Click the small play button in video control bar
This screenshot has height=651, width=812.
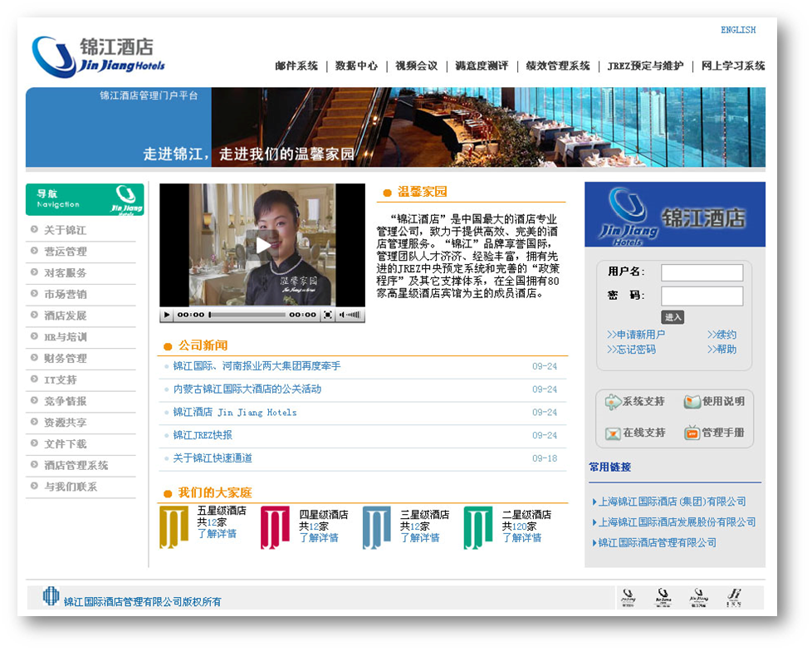(167, 315)
